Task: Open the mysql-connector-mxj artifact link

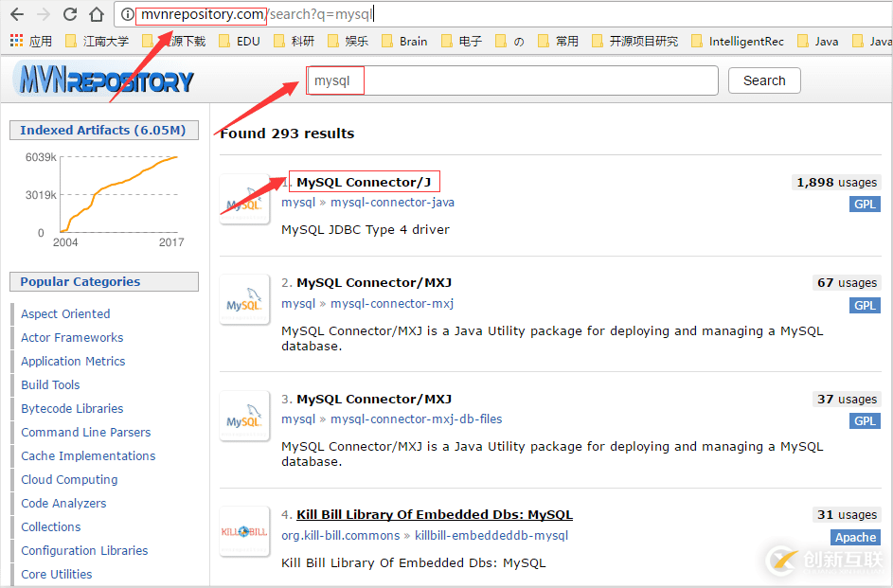Action: click(392, 303)
